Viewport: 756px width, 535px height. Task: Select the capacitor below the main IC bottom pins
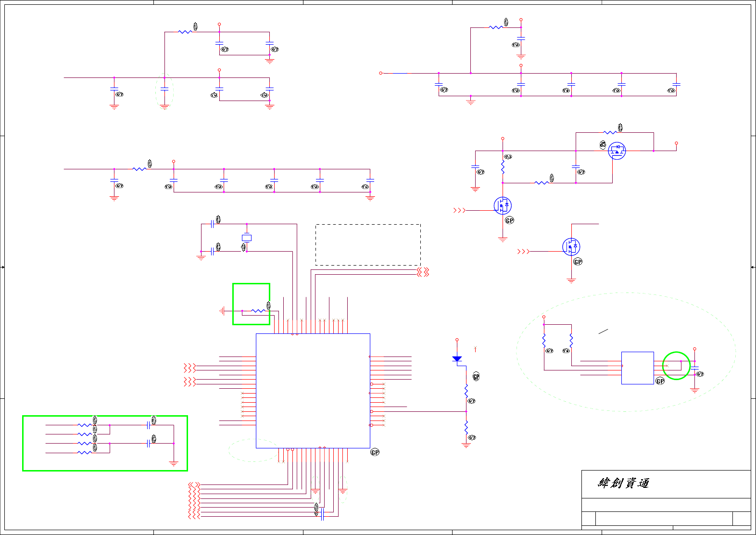(322, 515)
